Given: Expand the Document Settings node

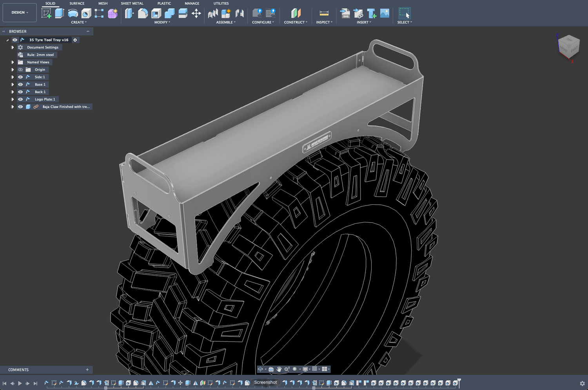Looking at the screenshot, I should click(13, 47).
